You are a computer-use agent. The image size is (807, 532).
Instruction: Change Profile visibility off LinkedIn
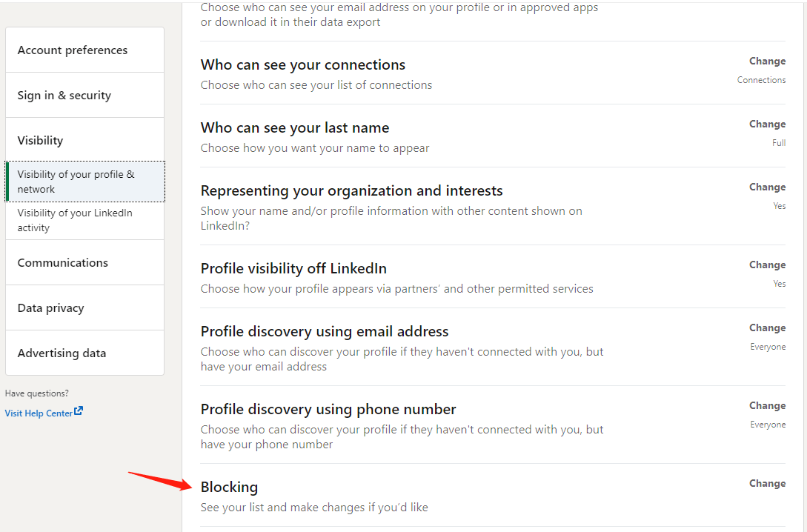click(767, 265)
